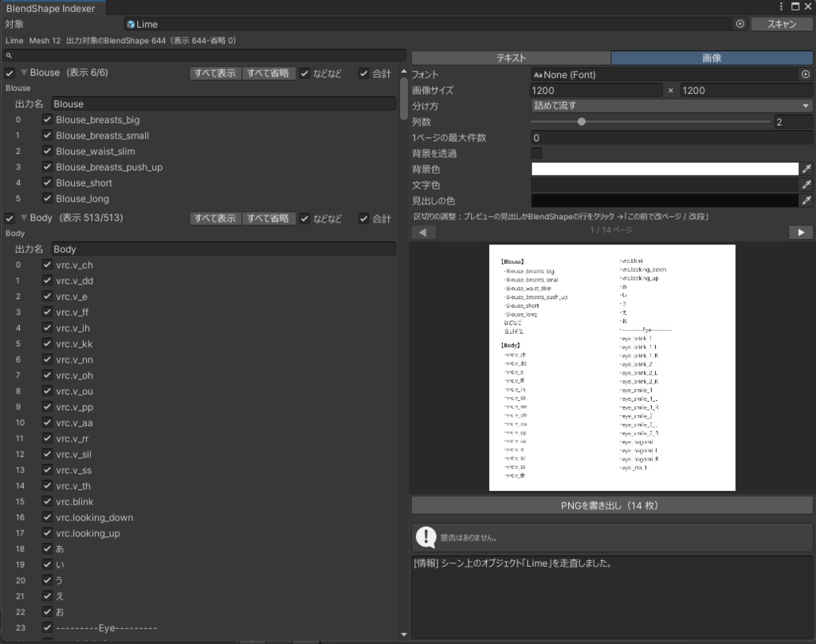The image size is (816, 644).
Task: Click the page preview thumbnail
Action: 612,367
